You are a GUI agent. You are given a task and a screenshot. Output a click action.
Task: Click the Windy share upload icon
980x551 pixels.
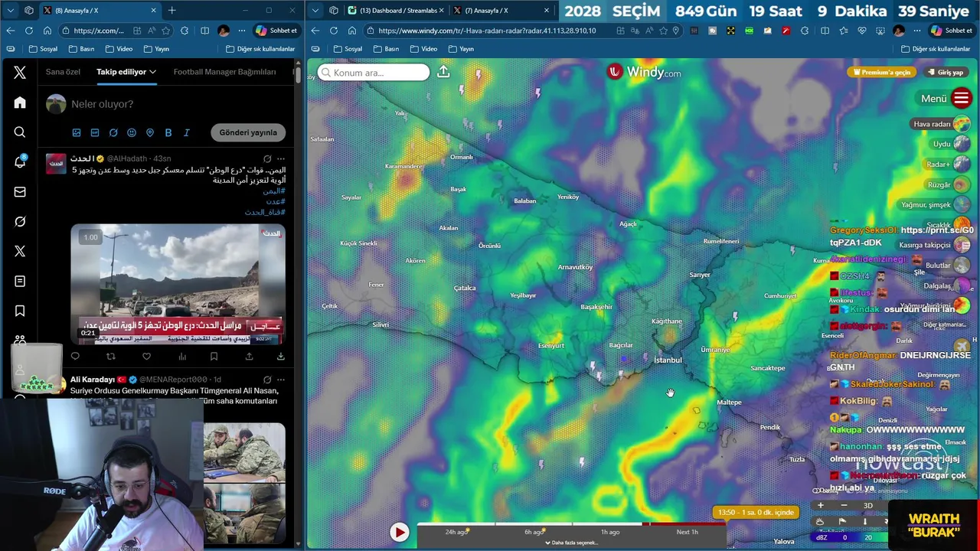[443, 72]
